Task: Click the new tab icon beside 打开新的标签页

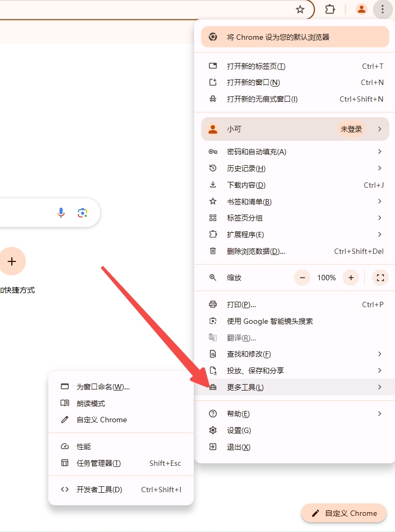Action: tap(213, 66)
